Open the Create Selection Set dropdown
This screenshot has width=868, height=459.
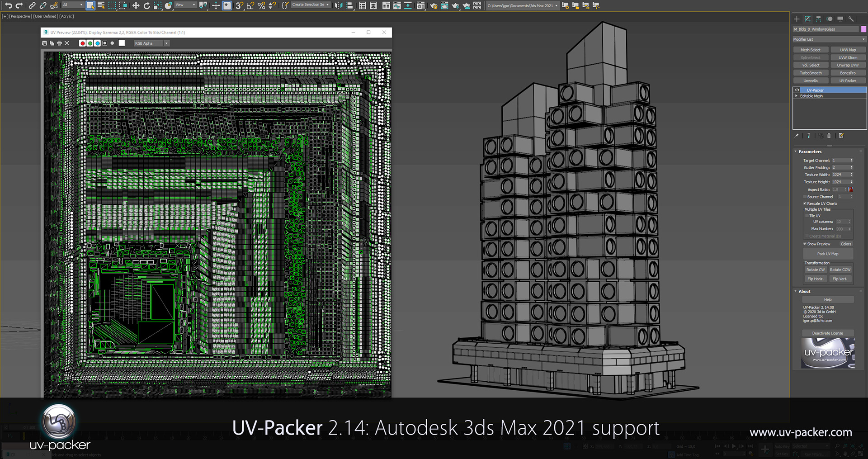coord(311,5)
